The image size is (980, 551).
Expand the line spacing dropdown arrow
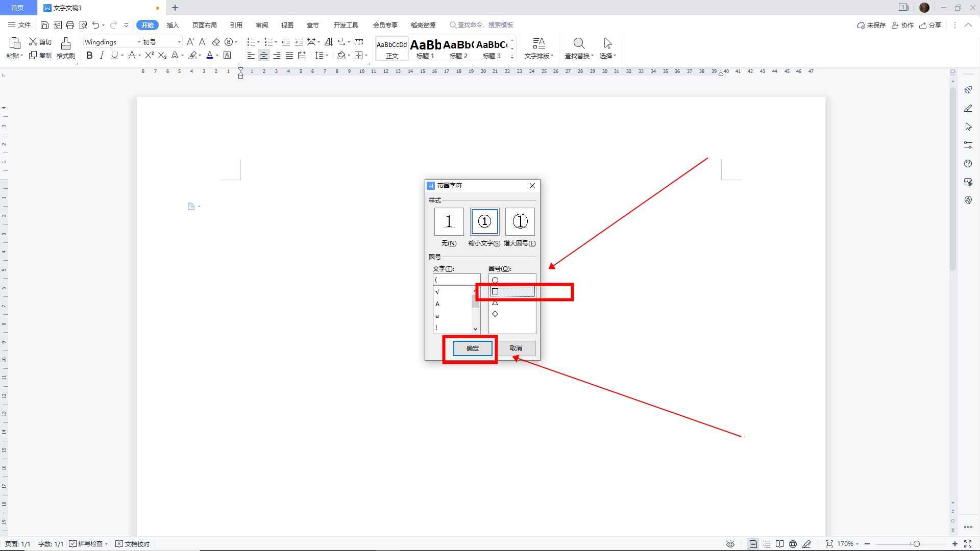[327, 55]
